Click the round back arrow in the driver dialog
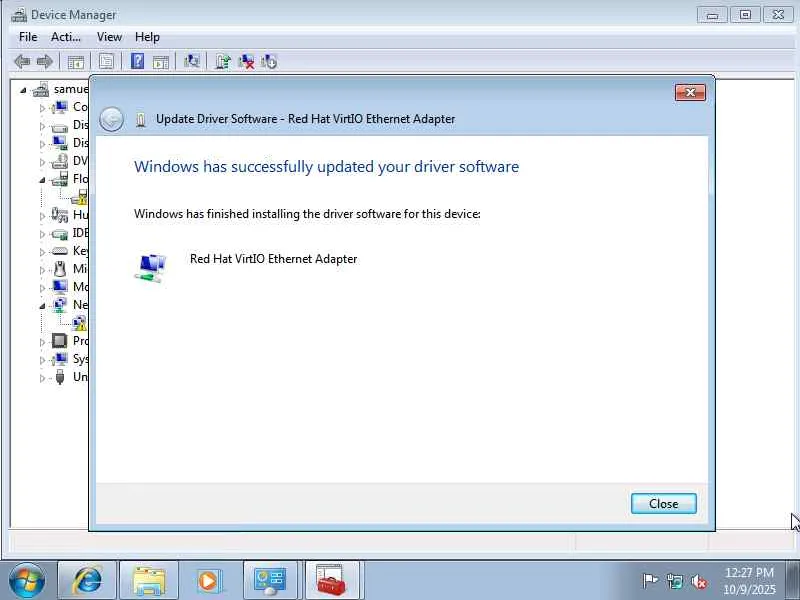 point(111,120)
